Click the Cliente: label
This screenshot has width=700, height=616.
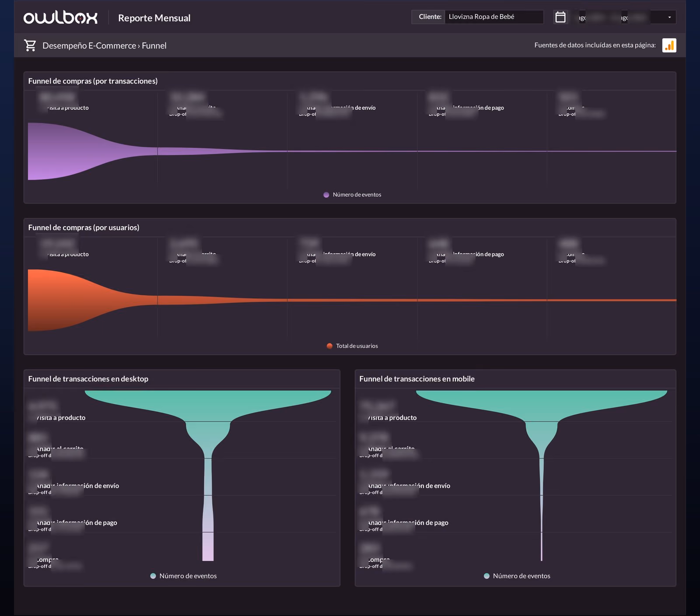tap(430, 17)
